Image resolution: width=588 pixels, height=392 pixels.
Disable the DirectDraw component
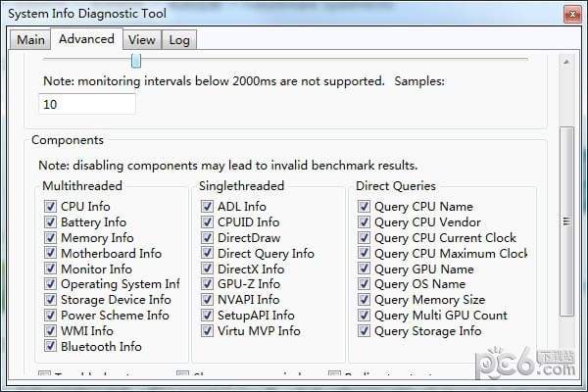click(208, 238)
